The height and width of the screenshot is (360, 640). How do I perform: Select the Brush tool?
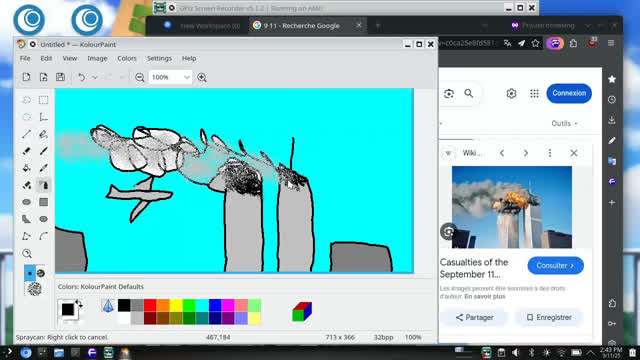[x=43, y=151]
